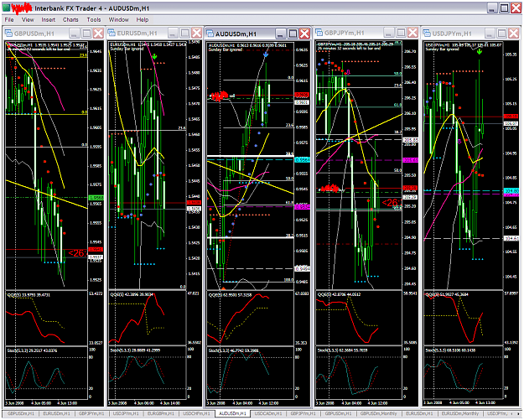
Task: Click the GBPUSDm,H1 chart window icon
Action: [8, 34]
